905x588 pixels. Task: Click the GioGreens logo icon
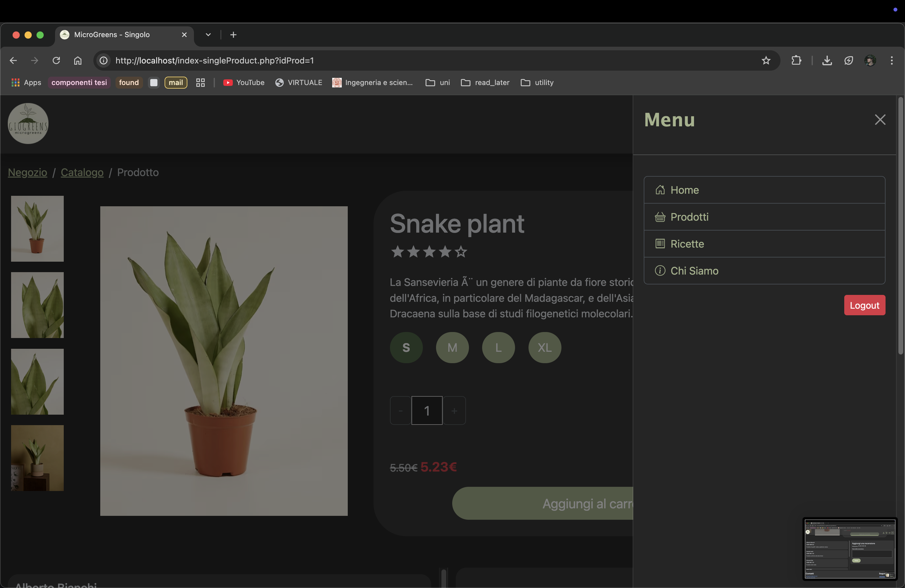tap(28, 124)
